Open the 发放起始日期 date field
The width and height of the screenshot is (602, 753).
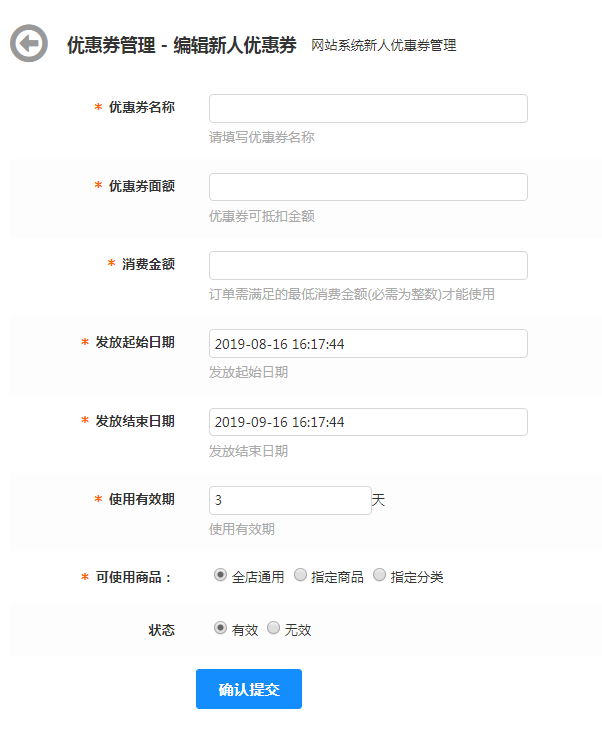[368, 343]
